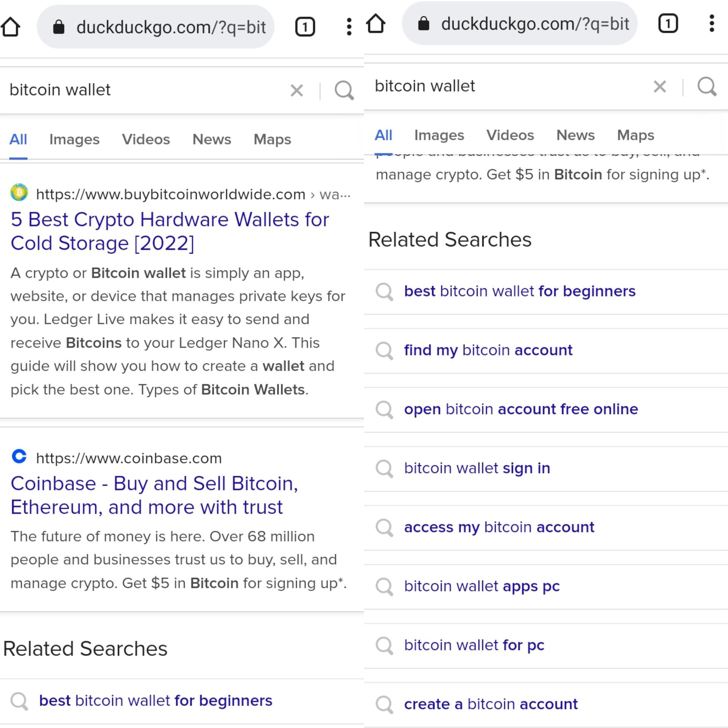Switch to the Images tab in the right pane
Viewport: 728px width, 728px height.
pos(439,135)
